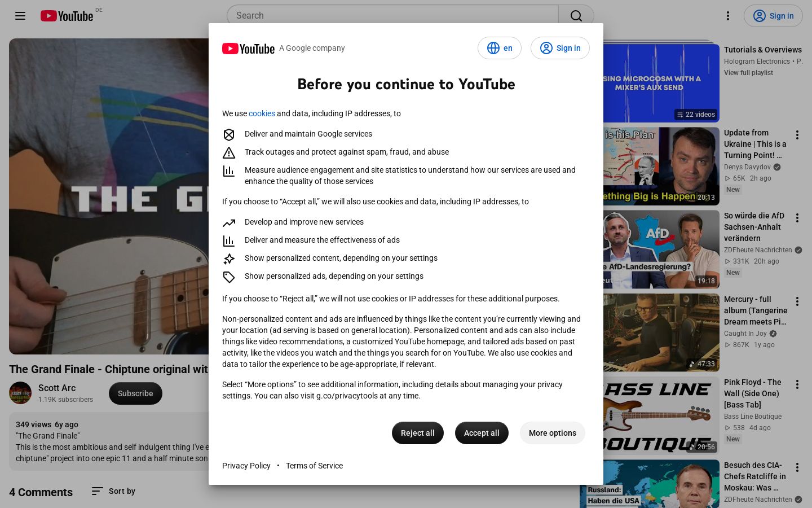
Task: Click the Reject all button
Action: pyautogui.click(x=418, y=433)
